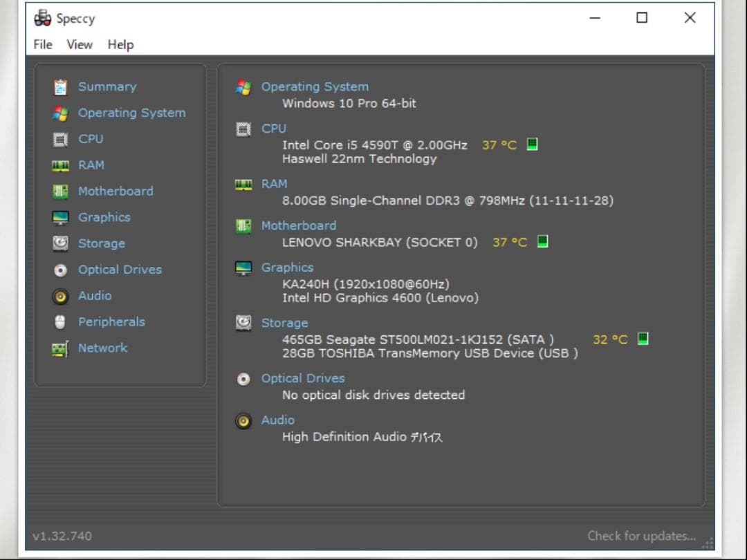
Task: Click the Storage hard drive icon in sidebar
Action: [61, 243]
